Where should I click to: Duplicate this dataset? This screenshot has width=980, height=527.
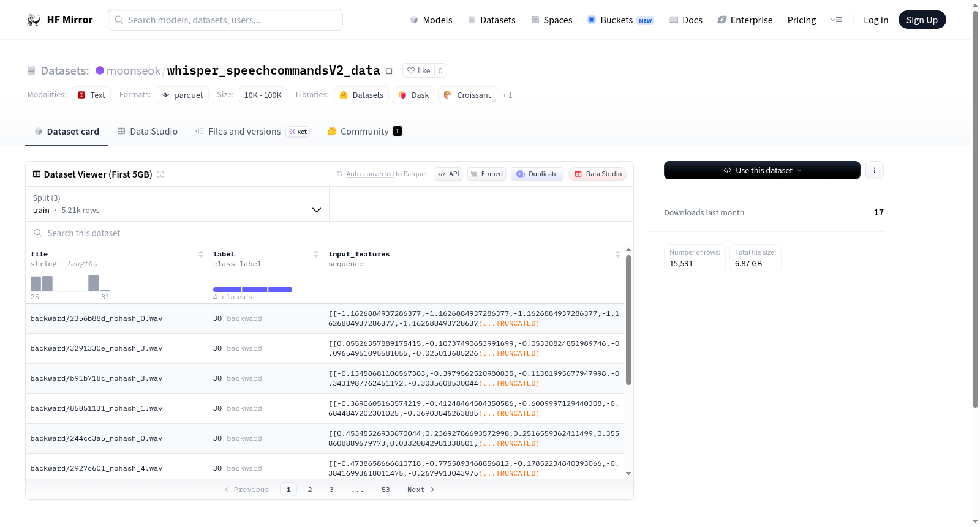pyautogui.click(x=537, y=174)
